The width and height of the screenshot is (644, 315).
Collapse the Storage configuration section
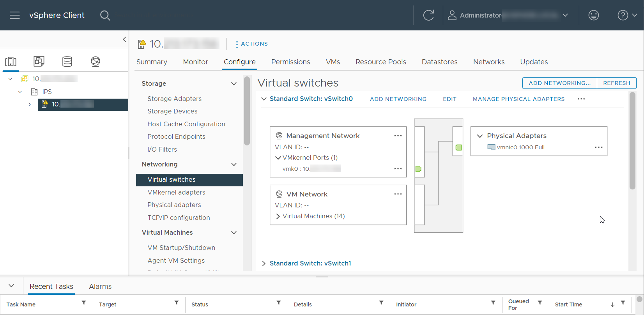coord(234,83)
